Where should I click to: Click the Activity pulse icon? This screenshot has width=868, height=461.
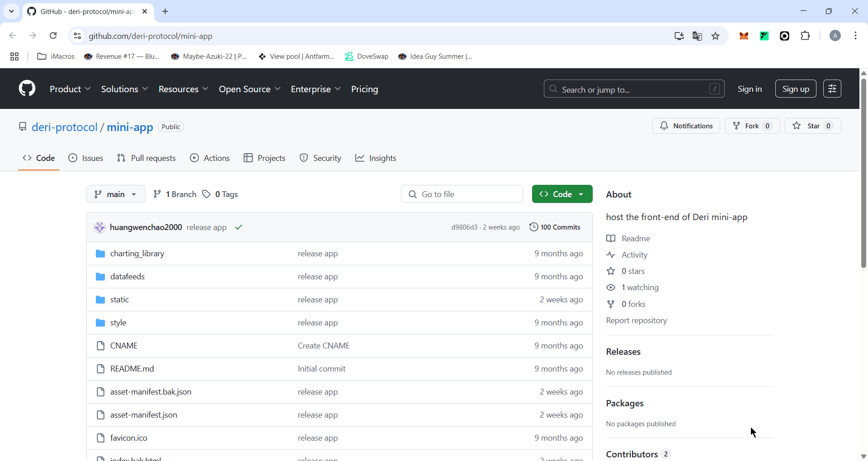611,255
